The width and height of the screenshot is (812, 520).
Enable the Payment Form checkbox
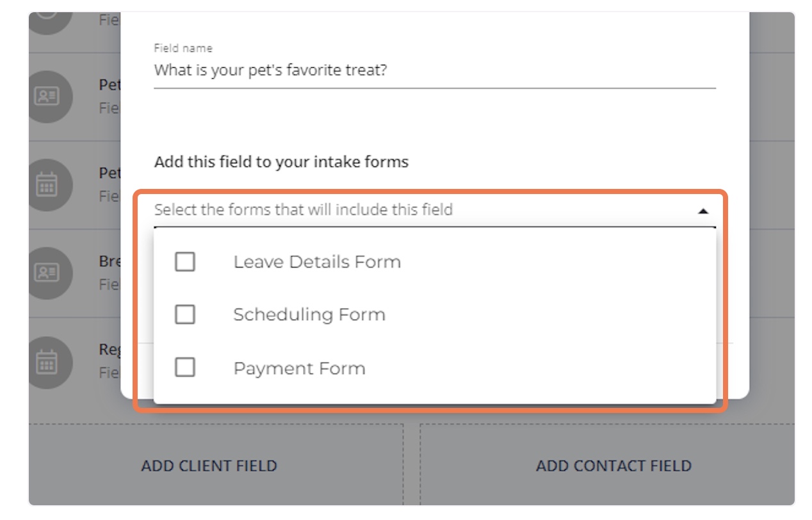(185, 368)
